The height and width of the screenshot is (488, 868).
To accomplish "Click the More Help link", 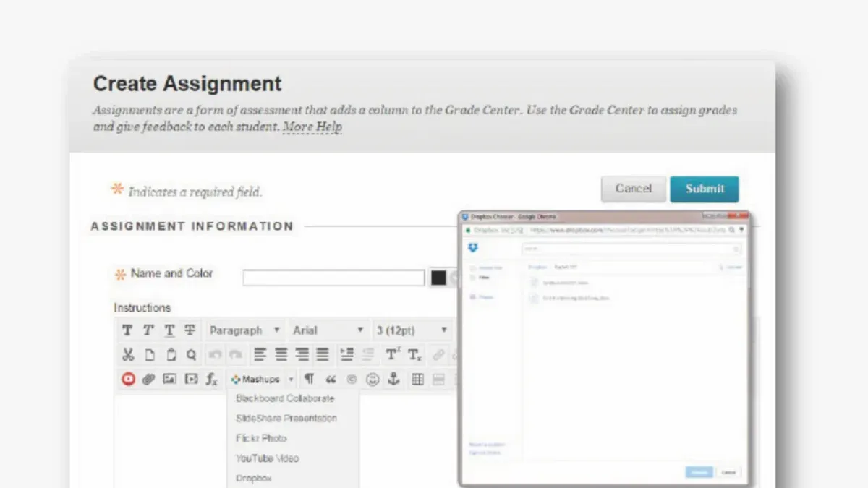I will tap(312, 127).
